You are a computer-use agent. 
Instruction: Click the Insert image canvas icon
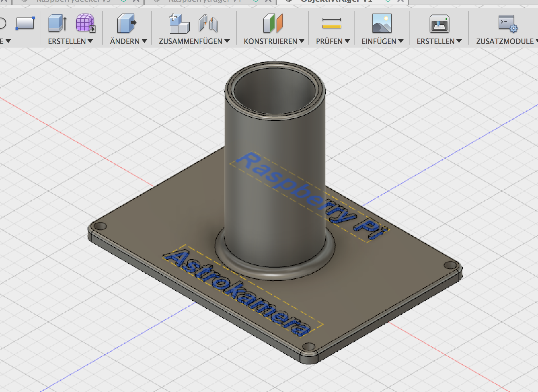382,23
